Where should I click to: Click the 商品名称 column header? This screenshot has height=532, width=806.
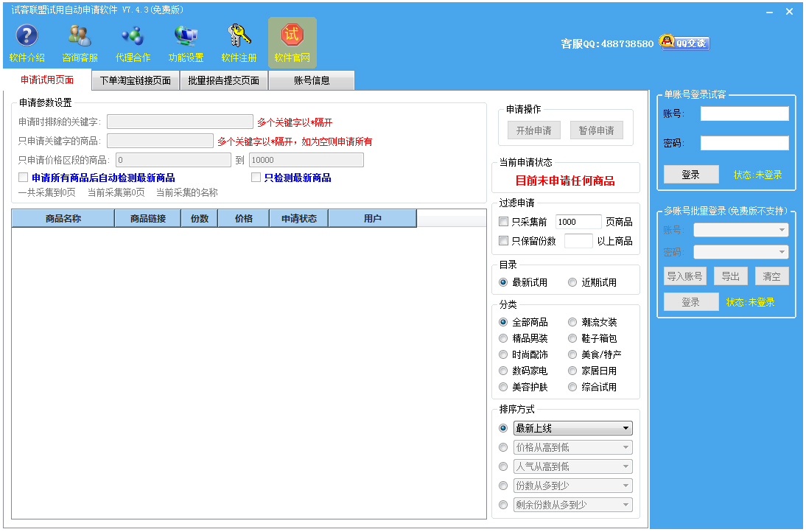click(x=63, y=218)
